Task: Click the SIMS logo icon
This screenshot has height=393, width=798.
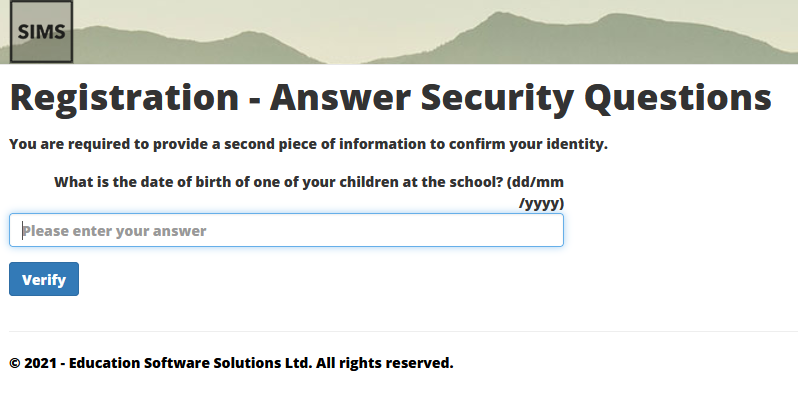Action: click(x=41, y=32)
